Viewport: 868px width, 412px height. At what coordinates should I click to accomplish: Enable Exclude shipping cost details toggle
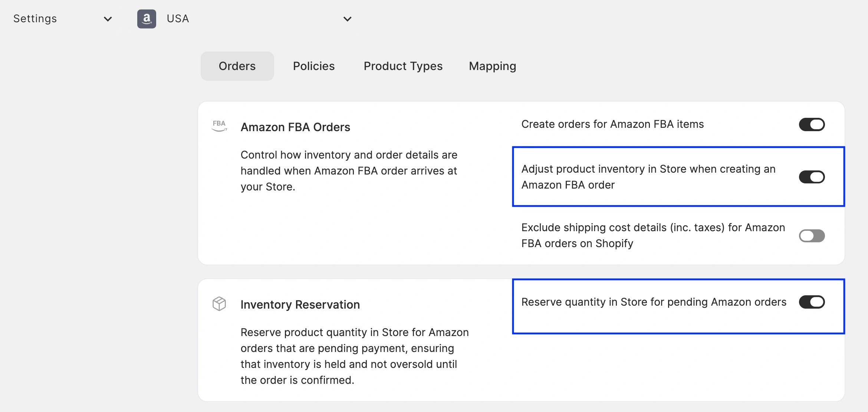[812, 236]
